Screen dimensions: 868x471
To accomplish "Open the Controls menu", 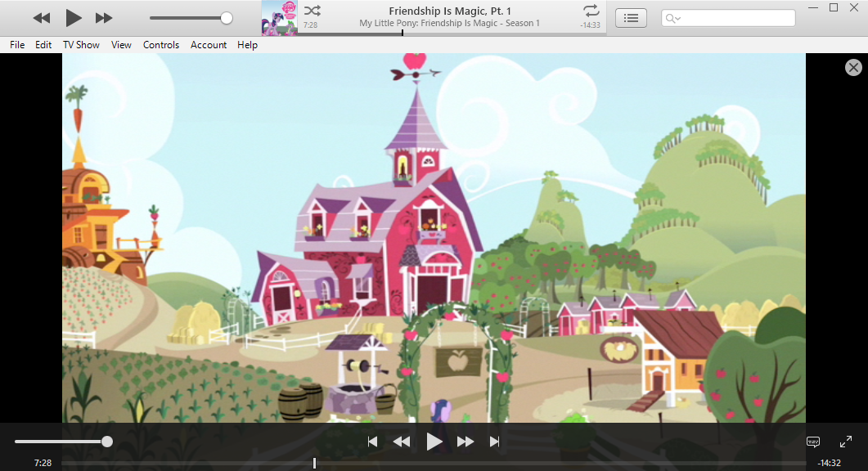I will click(x=161, y=45).
